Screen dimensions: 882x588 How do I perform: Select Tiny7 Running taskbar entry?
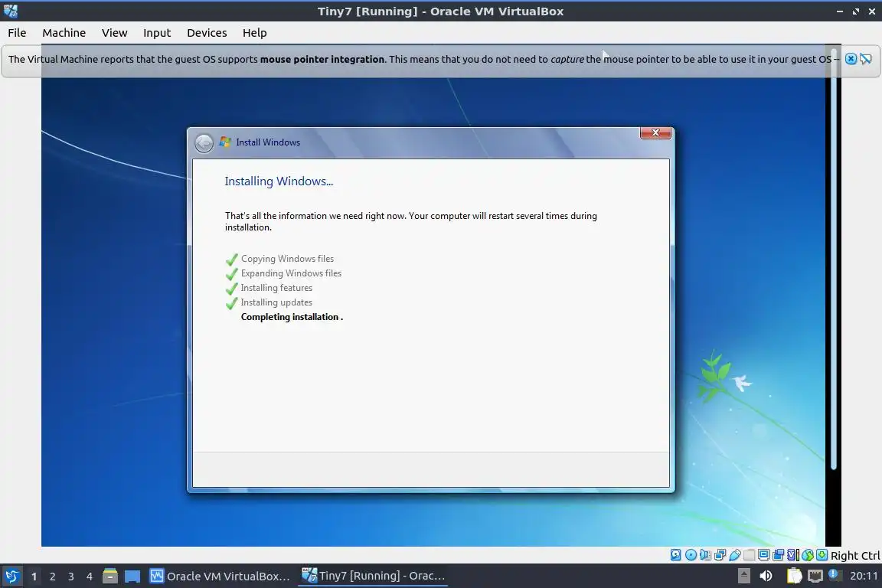[x=373, y=577]
